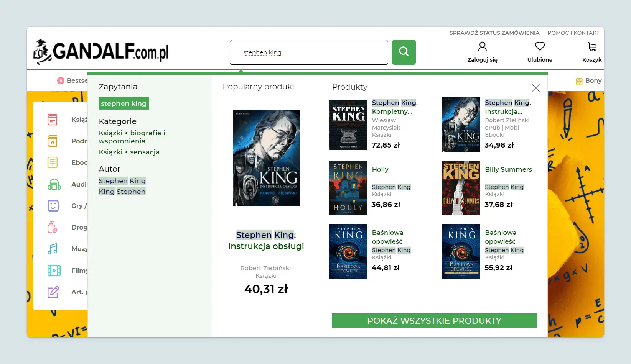This screenshot has width=631, height=364.
Task: Open the Holly book cover
Action: click(348, 188)
